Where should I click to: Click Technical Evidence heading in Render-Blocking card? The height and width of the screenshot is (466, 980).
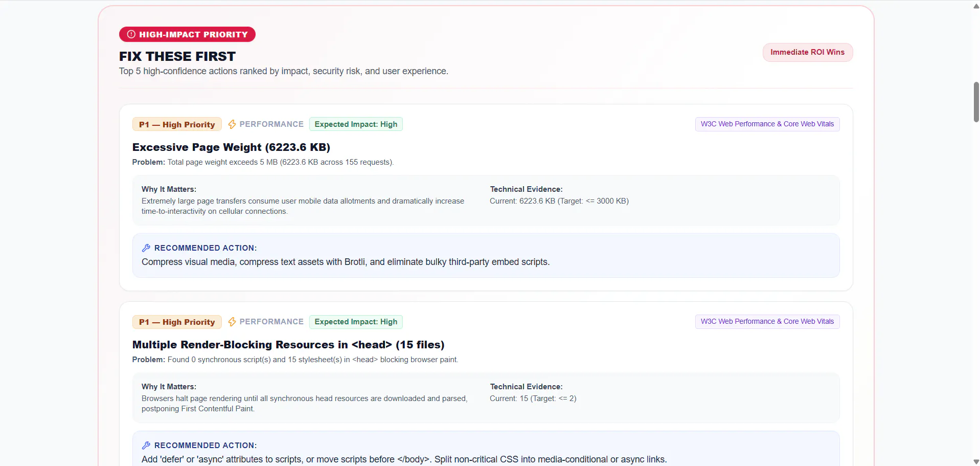526,387
